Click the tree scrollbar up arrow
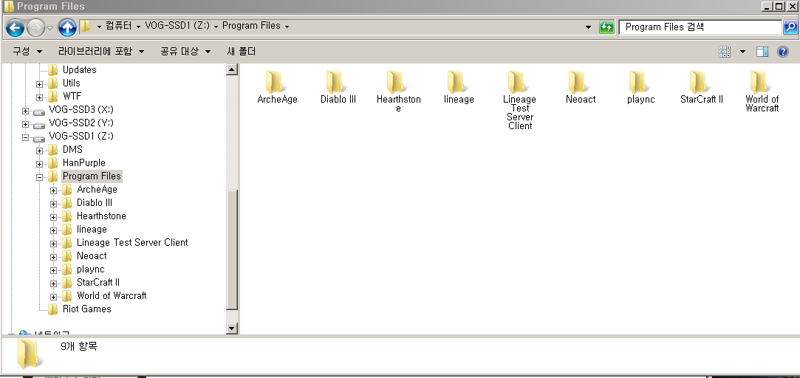Screen dimensions: 800x378 coord(232,69)
